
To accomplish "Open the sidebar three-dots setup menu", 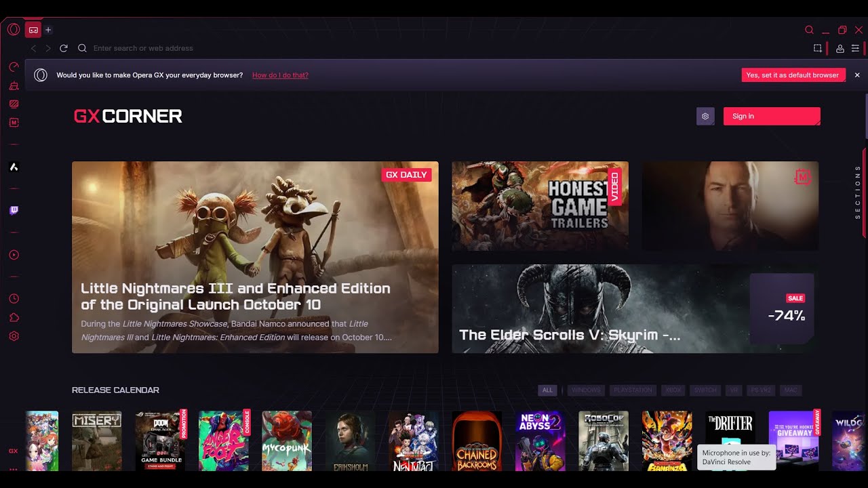I will [14, 469].
